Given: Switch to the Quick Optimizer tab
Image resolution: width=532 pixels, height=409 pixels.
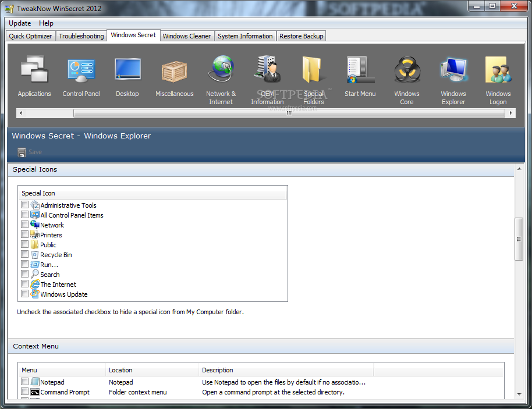Looking at the screenshot, I should 30,36.
